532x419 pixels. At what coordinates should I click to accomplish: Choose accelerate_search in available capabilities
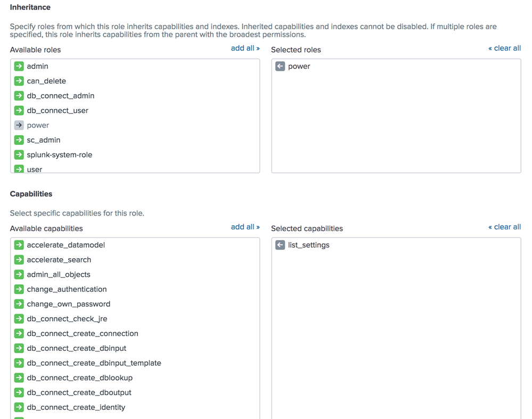[59, 260]
